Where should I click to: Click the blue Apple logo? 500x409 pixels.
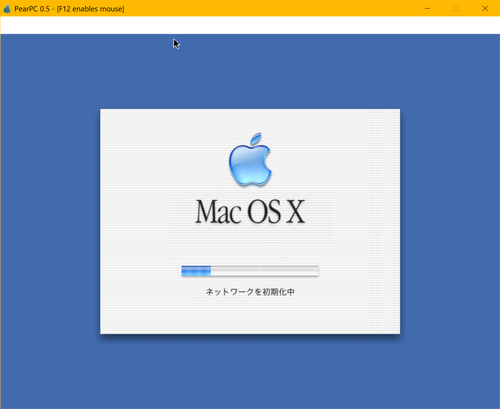(250, 159)
